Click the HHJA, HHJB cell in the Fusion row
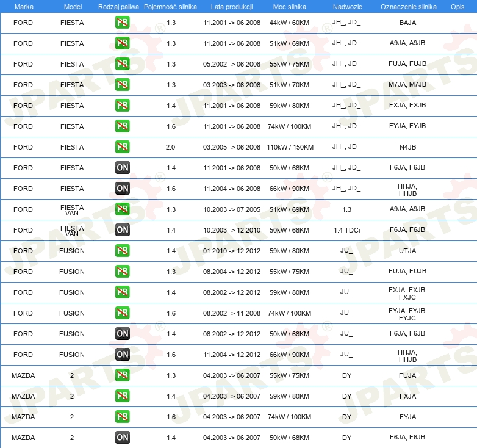The height and width of the screenshot is (448, 477). click(x=407, y=356)
